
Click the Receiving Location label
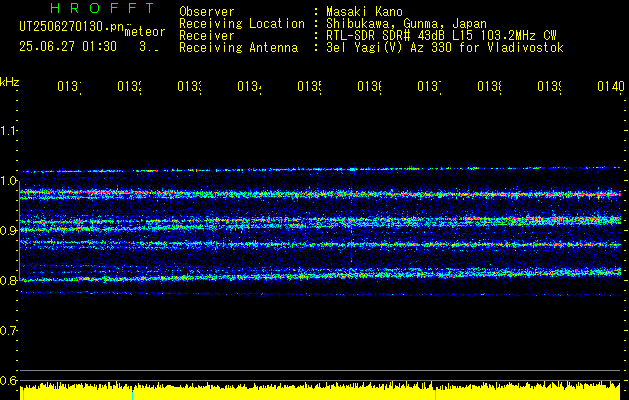[242, 24]
